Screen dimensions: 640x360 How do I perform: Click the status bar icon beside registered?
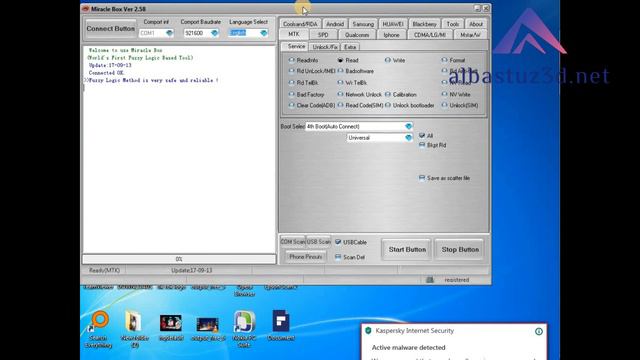coord(430,280)
